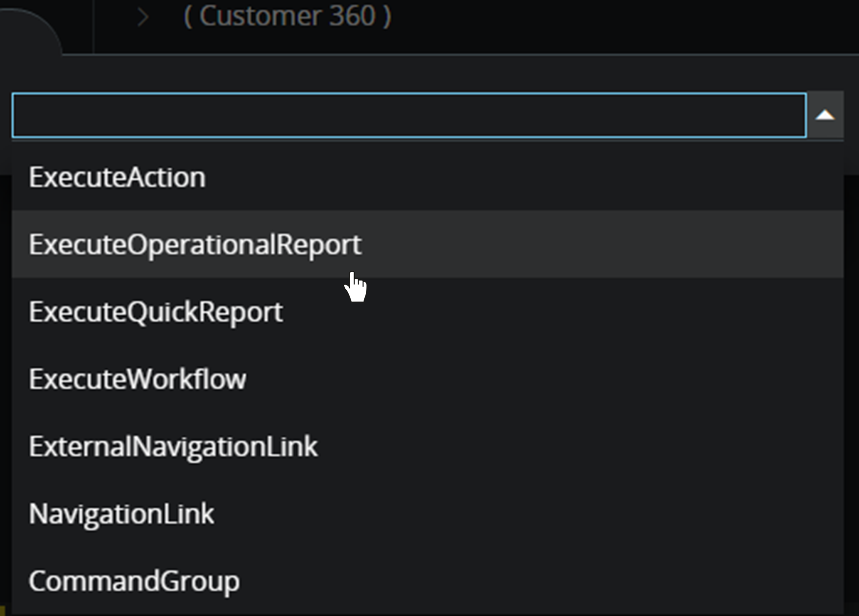Screen dimensions: 859x616
Task: Pick CommandGroup from the list
Action: click(134, 581)
